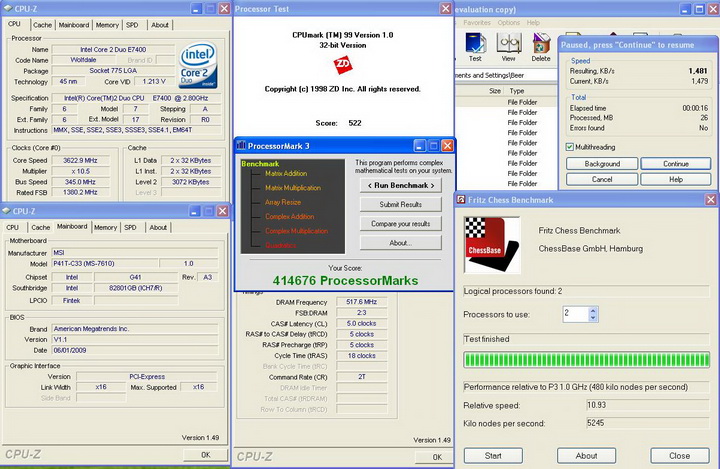Click Compare your results button
Screen dimensions: 720x469
[x=401, y=224]
